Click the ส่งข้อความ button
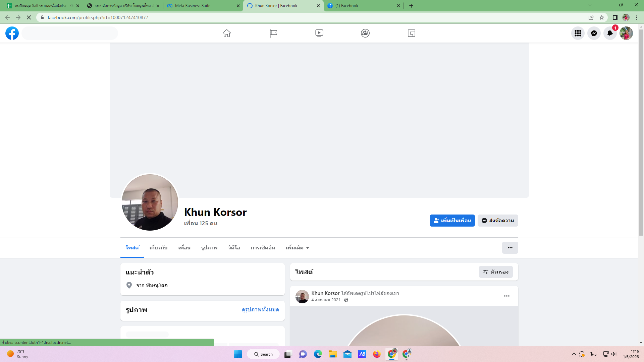 point(498,221)
